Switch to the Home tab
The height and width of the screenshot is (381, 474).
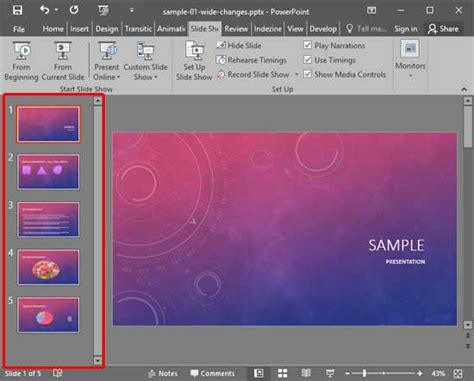point(53,29)
